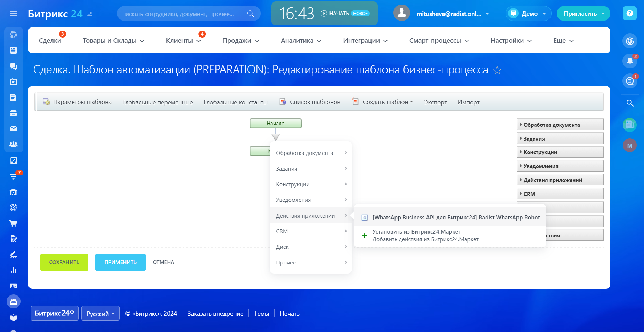Open the Русский language dropdown
The height and width of the screenshot is (332, 644).
tap(100, 314)
